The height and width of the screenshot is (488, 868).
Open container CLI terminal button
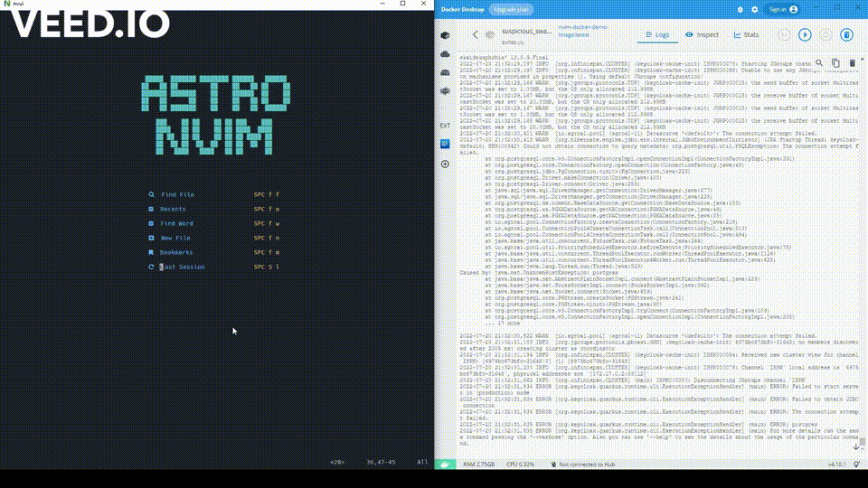784,35
